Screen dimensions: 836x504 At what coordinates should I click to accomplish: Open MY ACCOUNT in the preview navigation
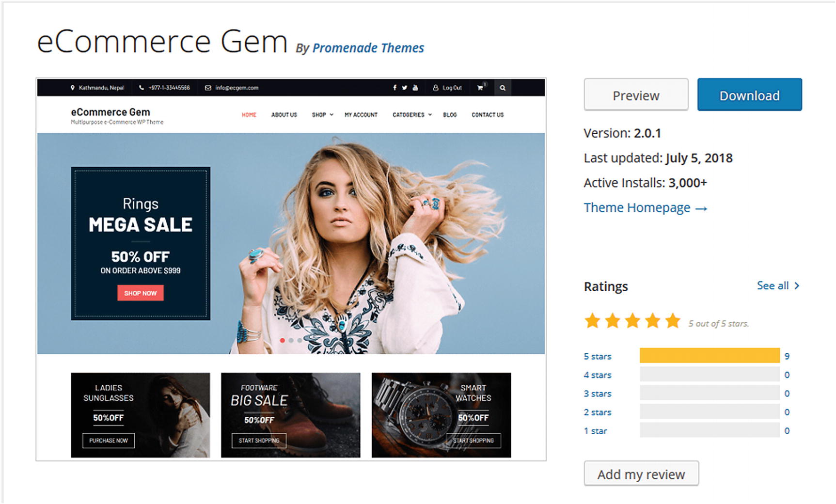pos(361,115)
